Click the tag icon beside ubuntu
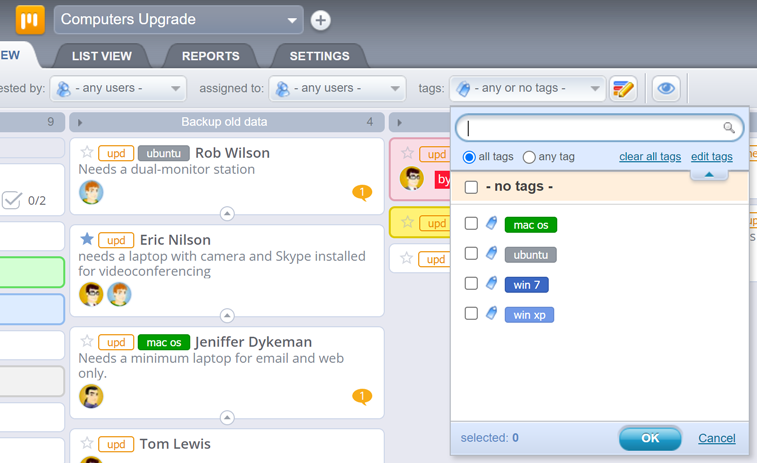The image size is (757, 463). click(491, 253)
